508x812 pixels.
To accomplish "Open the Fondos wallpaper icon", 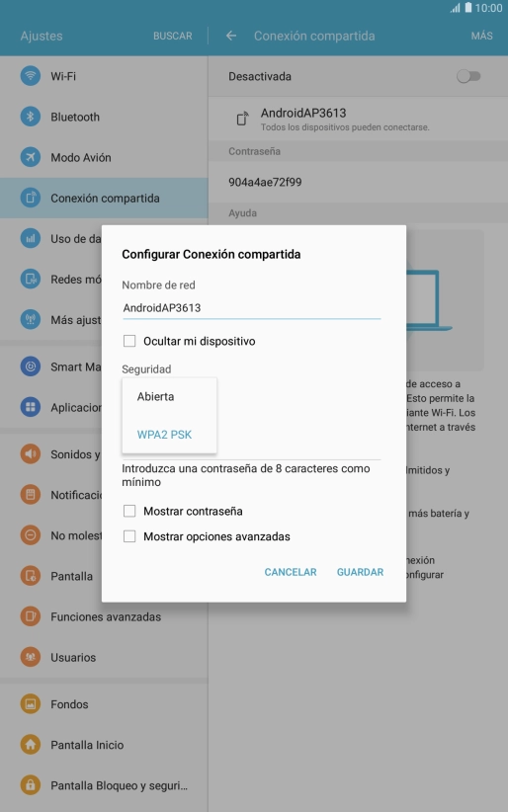I will pyautogui.click(x=31, y=704).
